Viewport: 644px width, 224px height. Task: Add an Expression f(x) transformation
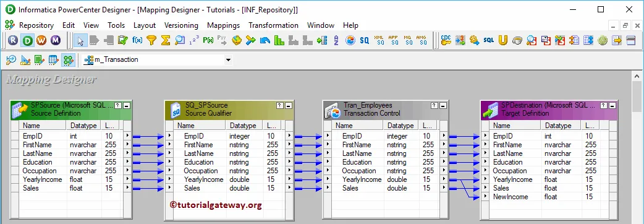tap(137, 40)
